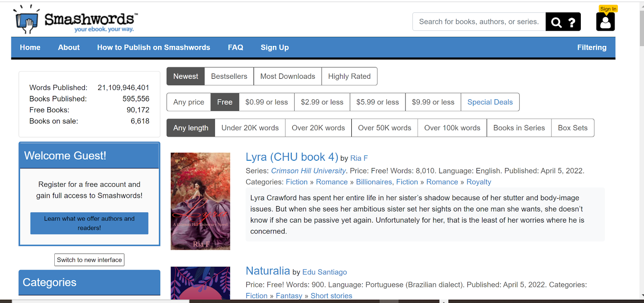Go to the Home menu item
The width and height of the screenshot is (644, 303).
(30, 47)
